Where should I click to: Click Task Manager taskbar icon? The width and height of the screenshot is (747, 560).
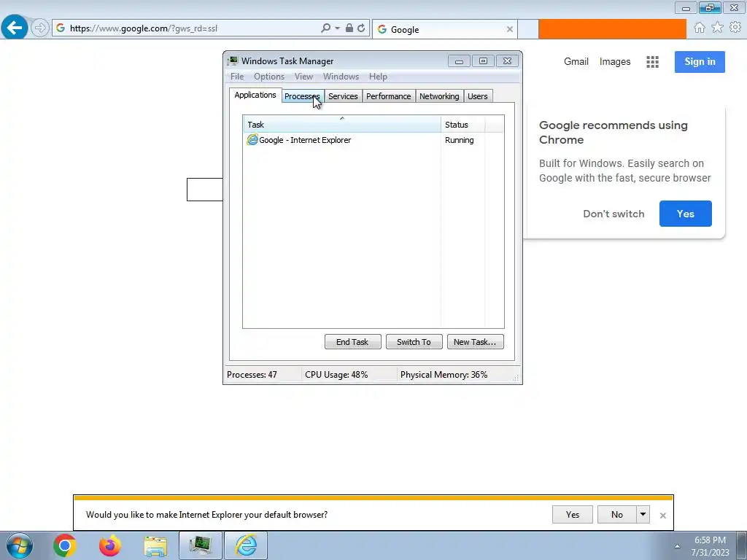pyautogui.click(x=201, y=545)
